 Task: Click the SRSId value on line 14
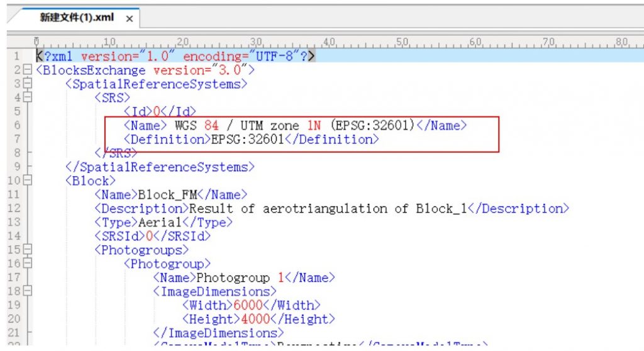point(150,236)
